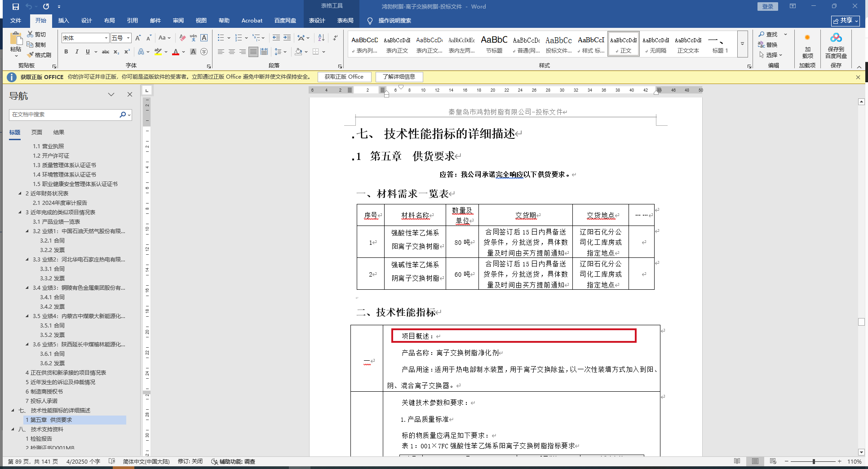Screen dimensions: 868x469
Task: Close the navigation pane
Action: point(130,95)
